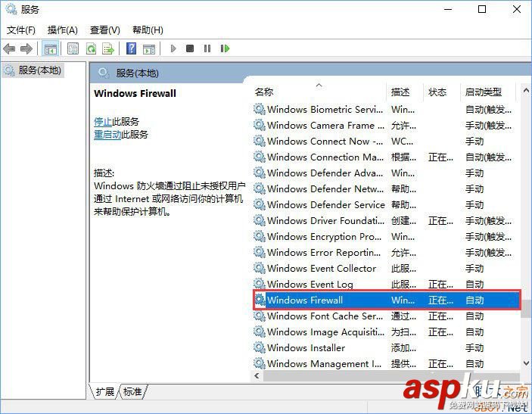Click 手动 startup type of Windows Connect Now

(474, 141)
